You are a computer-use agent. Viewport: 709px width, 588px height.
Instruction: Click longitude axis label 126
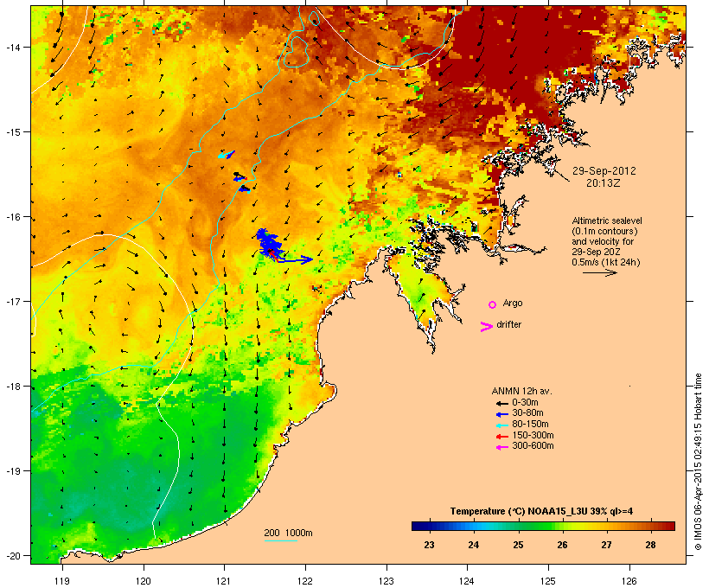(629, 581)
